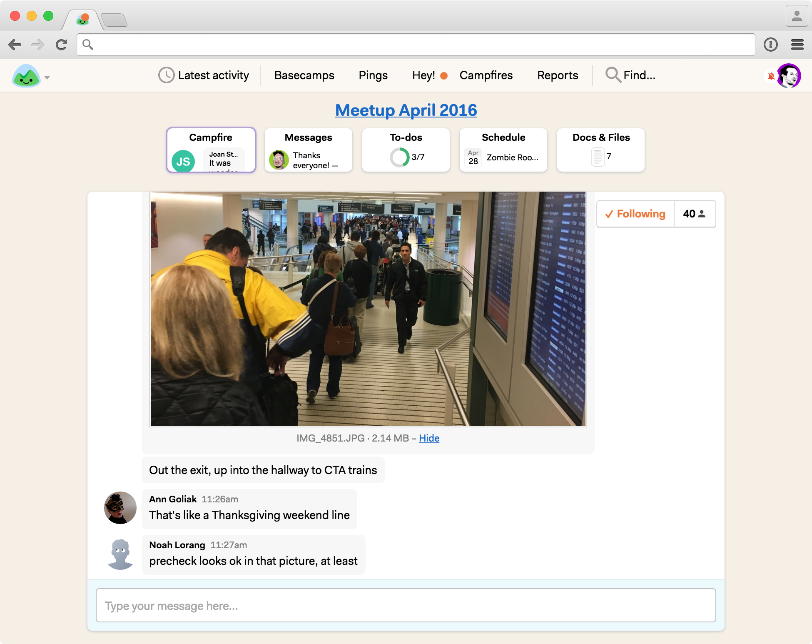Click 'That's like a Thanksgiving weekend line' message
This screenshot has width=812, height=644.
249,515
